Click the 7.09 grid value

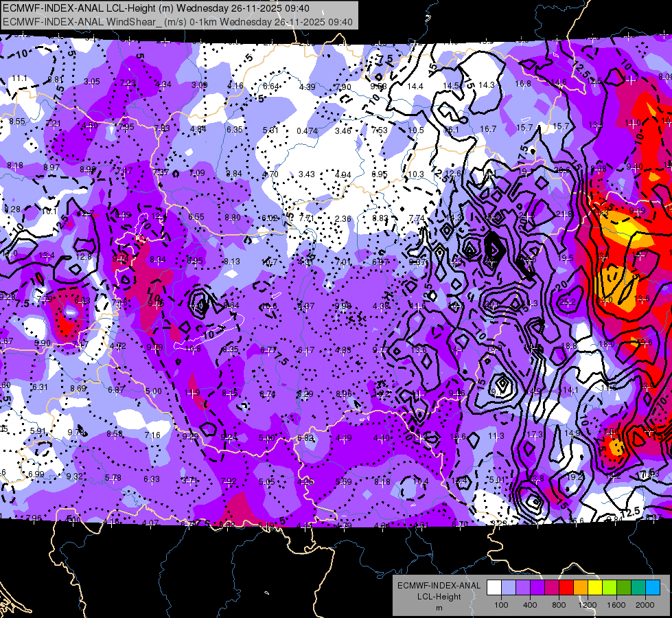click(197, 173)
